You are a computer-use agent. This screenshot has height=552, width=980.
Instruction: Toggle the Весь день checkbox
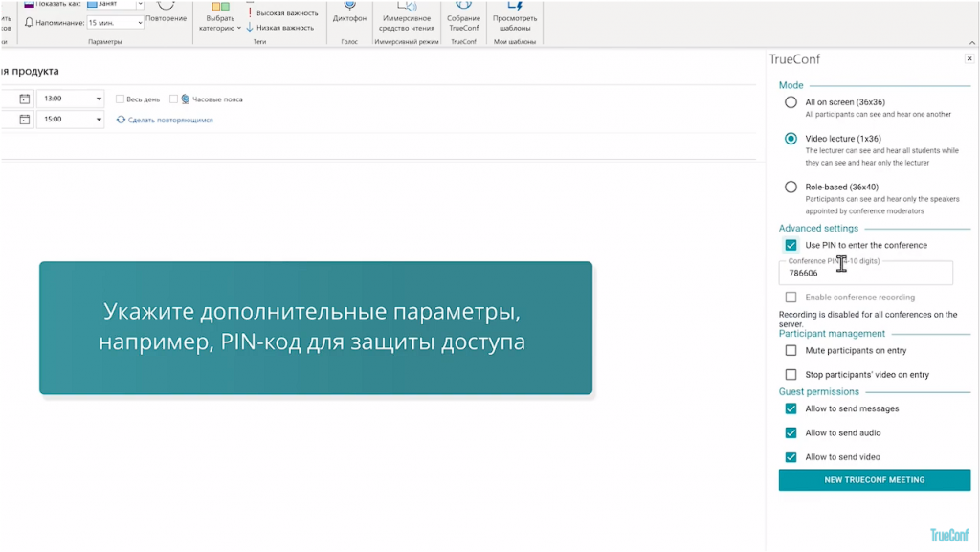120,99
